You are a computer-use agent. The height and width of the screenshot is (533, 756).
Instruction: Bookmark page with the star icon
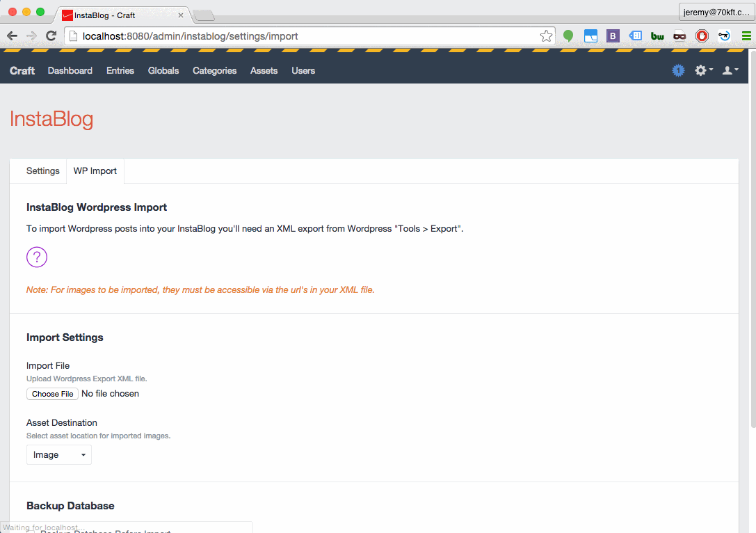546,35
